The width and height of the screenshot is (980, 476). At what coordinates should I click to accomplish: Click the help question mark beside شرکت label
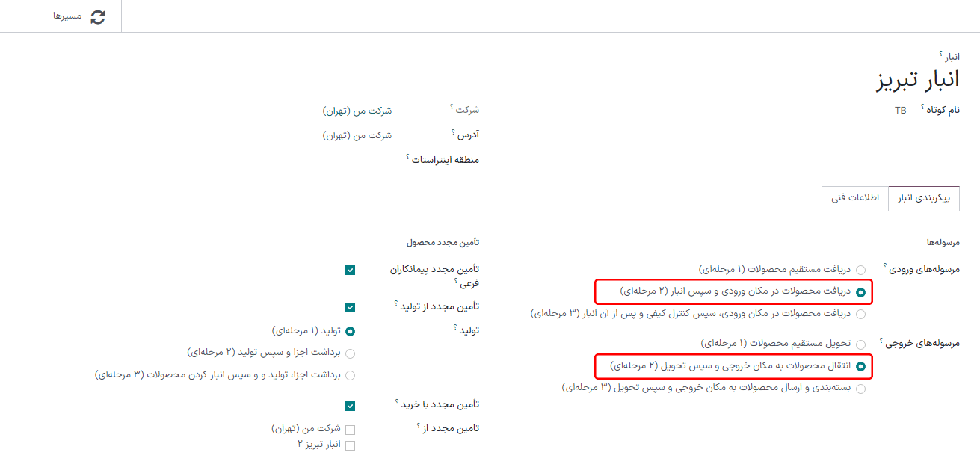[x=452, y=108]
